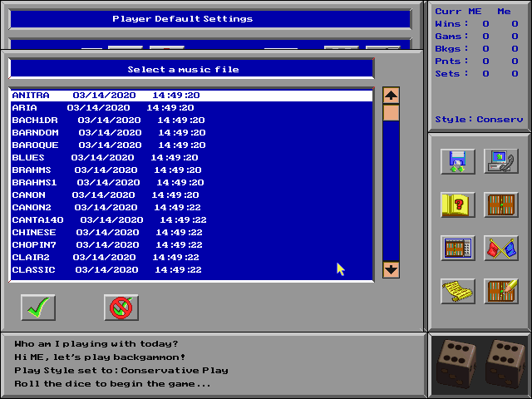Click the Player Default Settings title bar
Viewport: 532px width, 399px height.
click(x=210, y=19)
